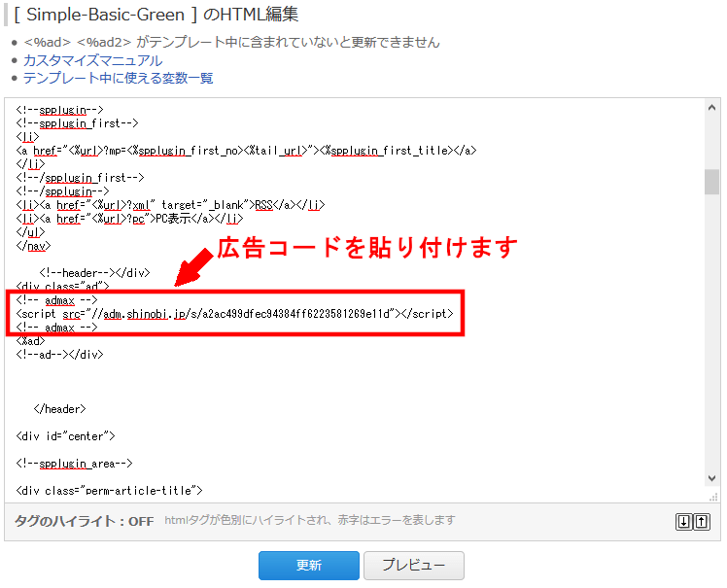The image size is (727, 588).
Task: Click the shrink editor down-arrow icon
Action: [684, 522]
